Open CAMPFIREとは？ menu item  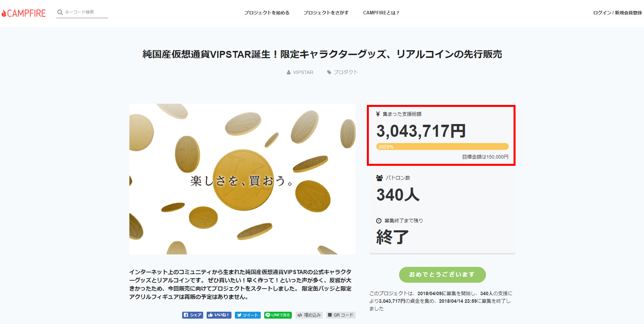pyautogui.click(x=381, y=13)
